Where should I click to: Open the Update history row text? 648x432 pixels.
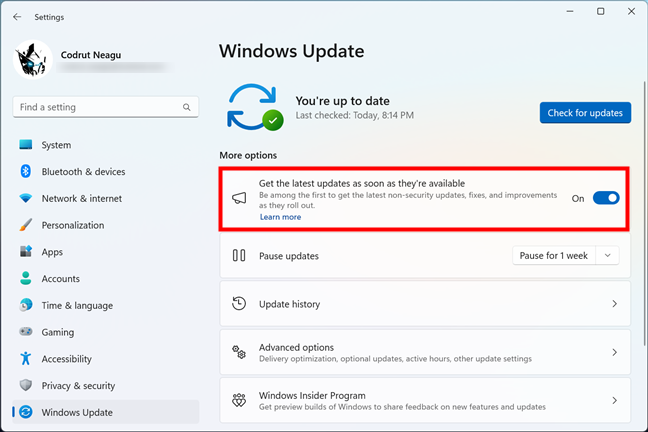coord(289,304)
